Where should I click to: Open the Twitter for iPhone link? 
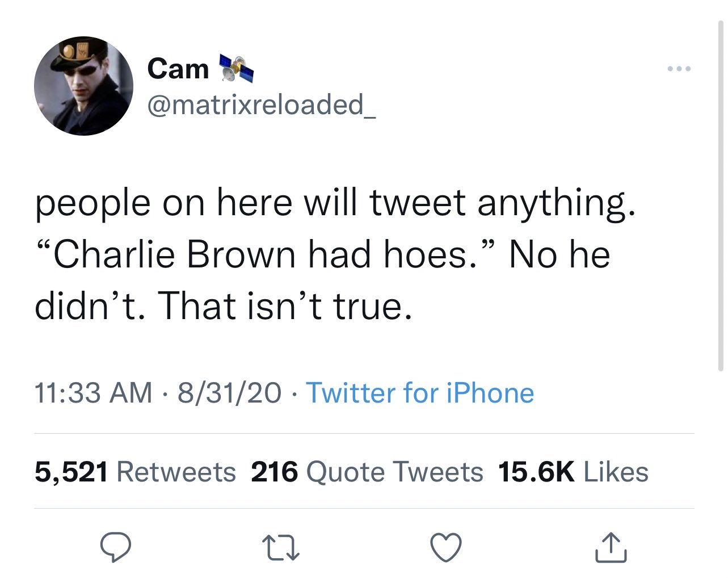[x=420, y=393]
